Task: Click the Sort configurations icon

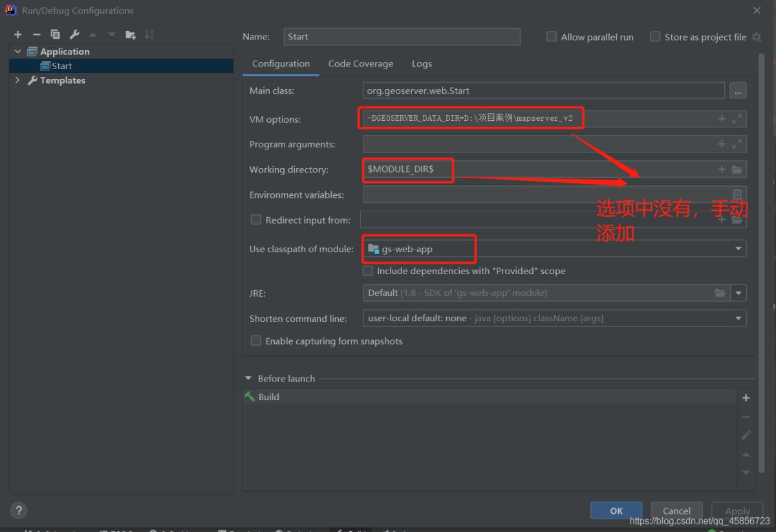Action: (x=149, y=35)
